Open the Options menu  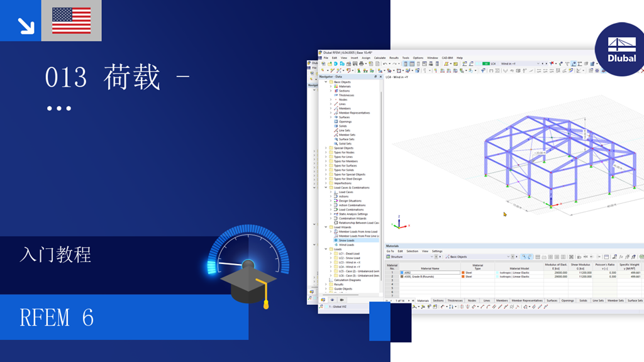(x=418, y=58)
